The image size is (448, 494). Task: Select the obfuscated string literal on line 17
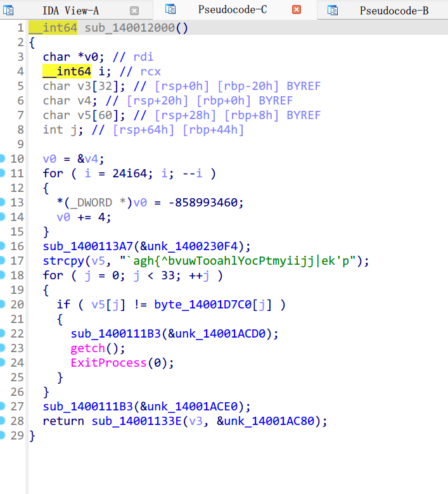coord(238,261)
